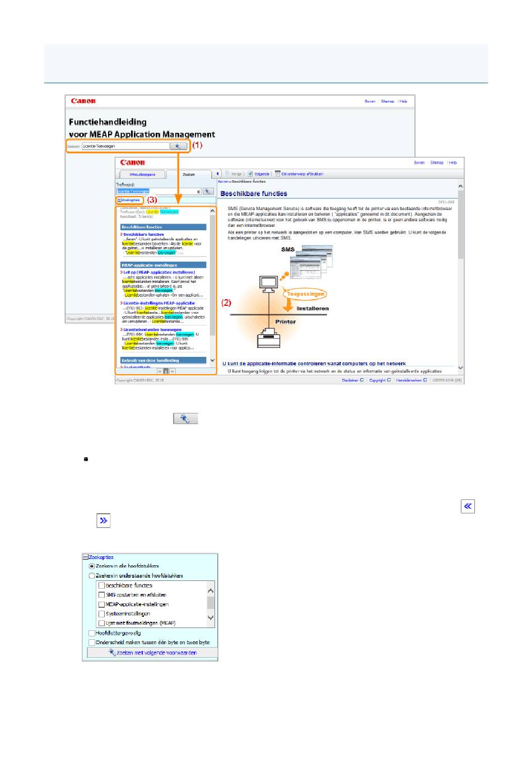Open Boven link in the back window header

(370, 101)
